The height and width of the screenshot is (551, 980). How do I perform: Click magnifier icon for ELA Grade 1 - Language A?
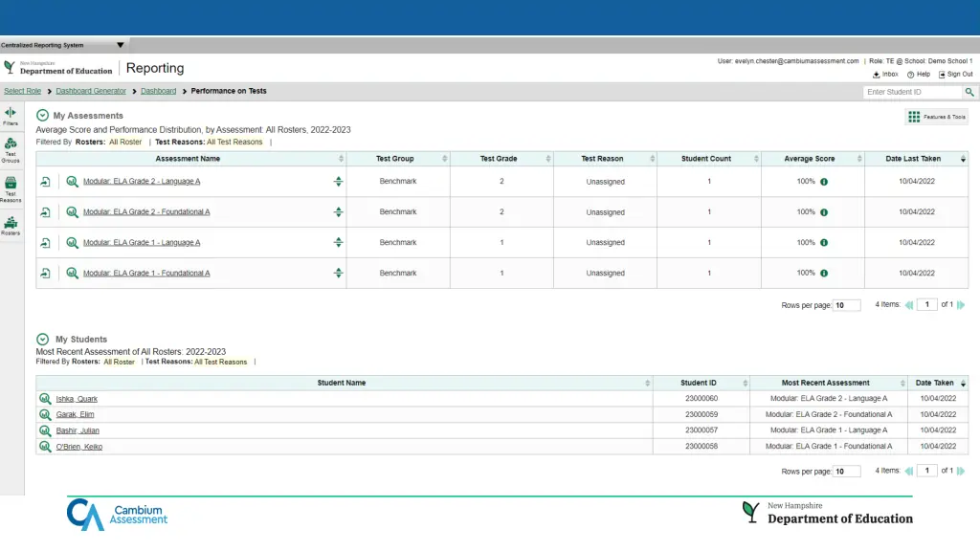[x=73, y=242]
